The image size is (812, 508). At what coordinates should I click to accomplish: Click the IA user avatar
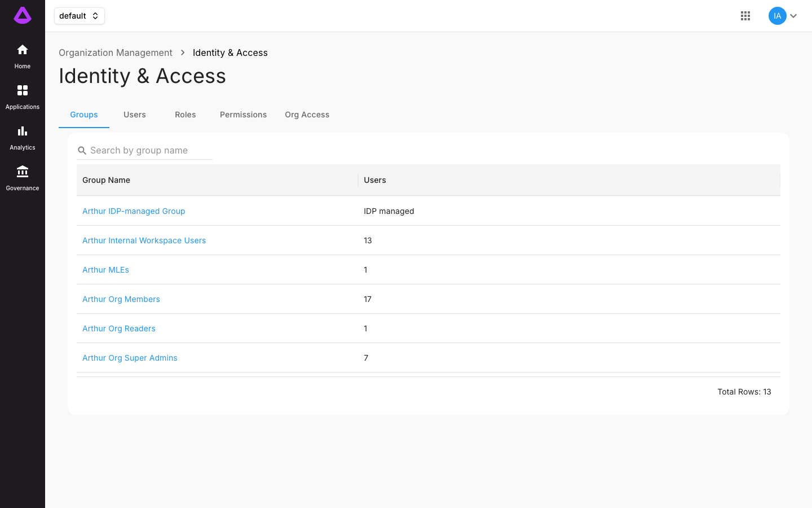(777, 16)
